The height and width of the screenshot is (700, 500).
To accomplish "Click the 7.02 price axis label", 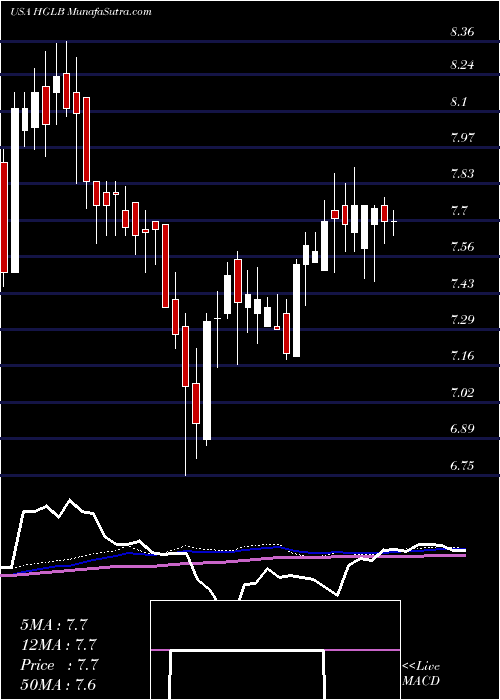I will tap(462, 393).
